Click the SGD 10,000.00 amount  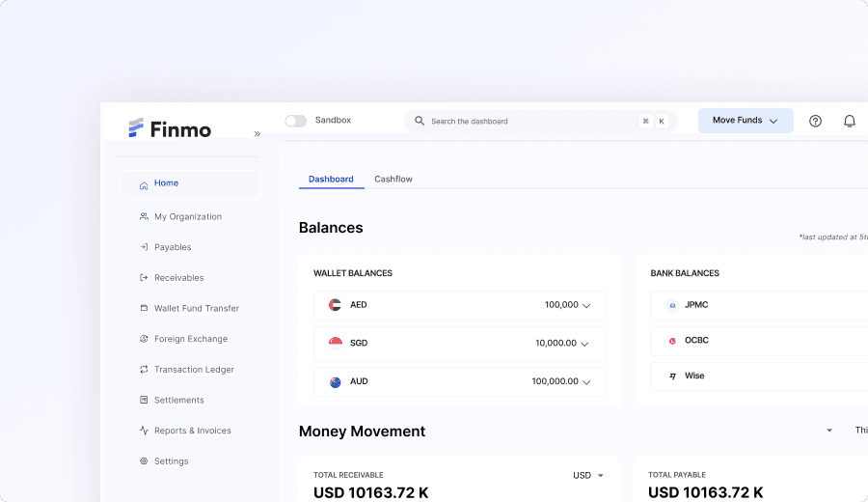556,343
